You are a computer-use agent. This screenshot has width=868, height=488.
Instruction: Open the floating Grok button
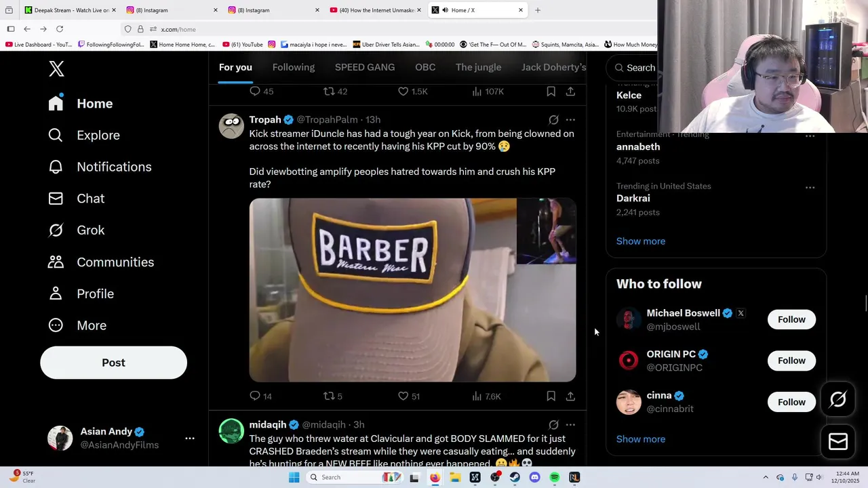click(838, 400)
